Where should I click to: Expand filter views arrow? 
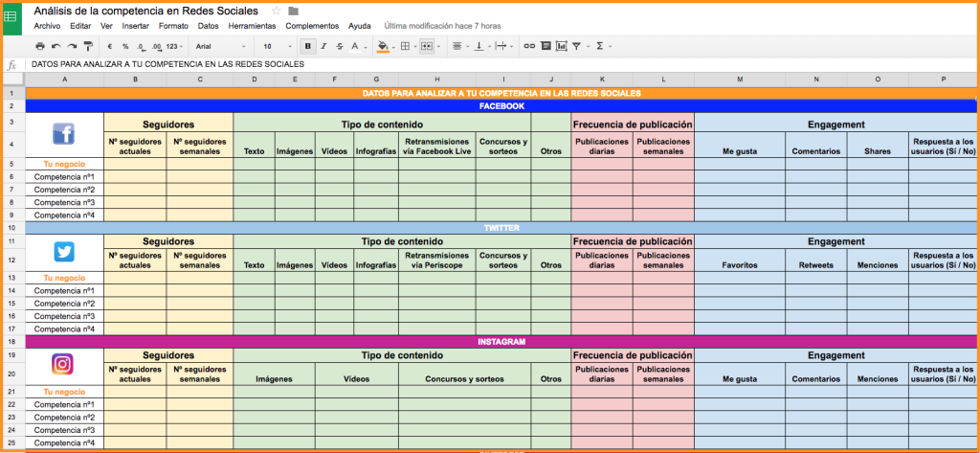pos(589,46)
